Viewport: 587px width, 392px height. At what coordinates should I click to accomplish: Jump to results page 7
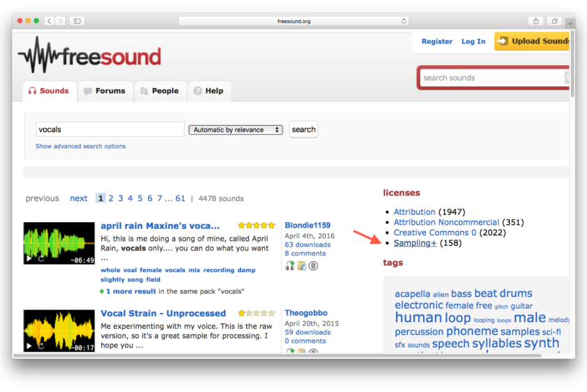(x=160, y=198)
